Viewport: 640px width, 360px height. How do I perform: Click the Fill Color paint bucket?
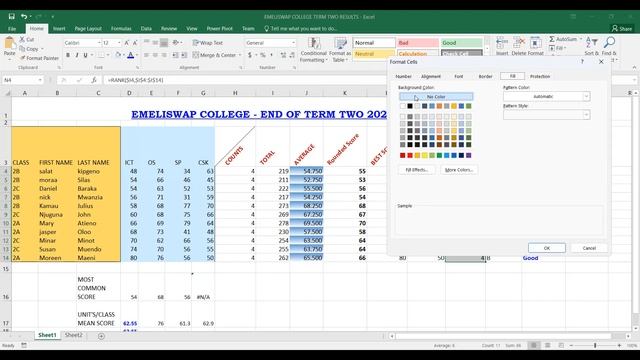(x=118, y=55)
